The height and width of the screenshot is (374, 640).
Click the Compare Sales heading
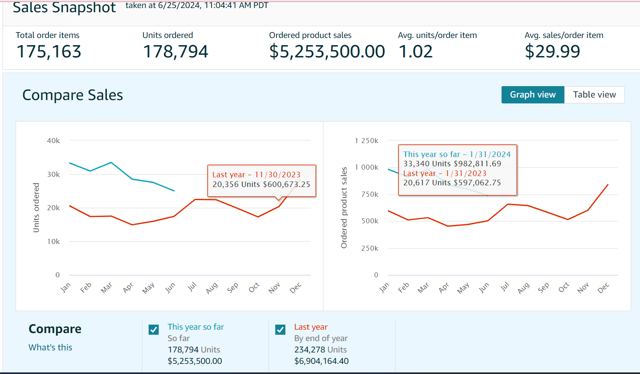tap(73, 95)
